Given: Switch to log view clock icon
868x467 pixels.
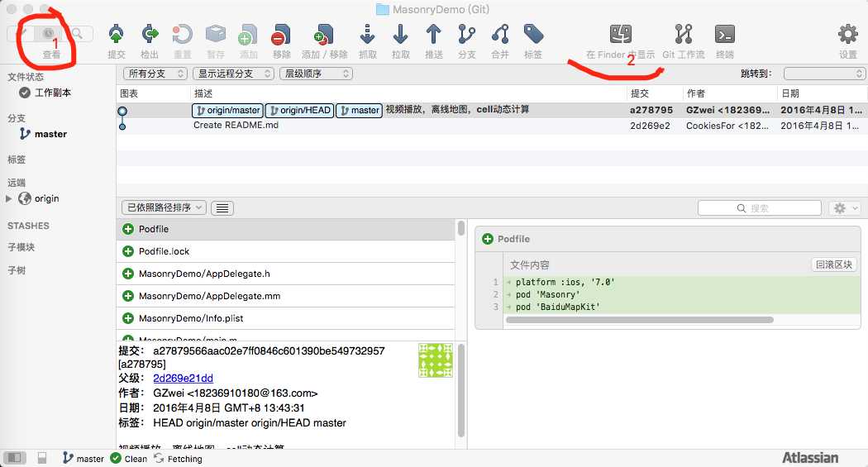Looking at the screenshot, I should [49, 34].
